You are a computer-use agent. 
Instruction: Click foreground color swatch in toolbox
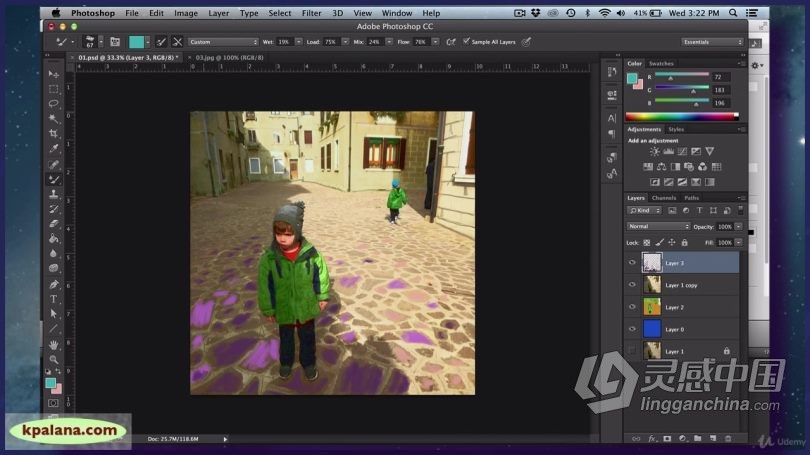pos(51,383)
